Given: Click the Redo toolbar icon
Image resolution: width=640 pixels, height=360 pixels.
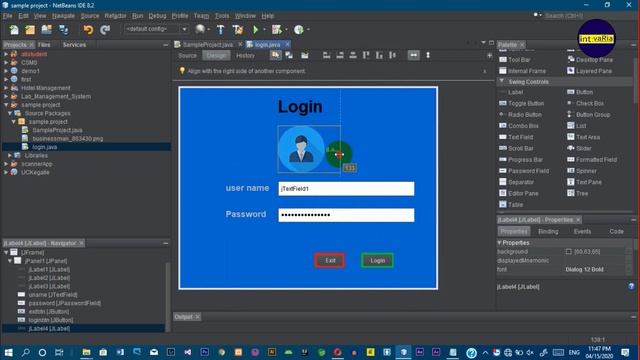Looking at the screenshot, I should click(105, 30).
